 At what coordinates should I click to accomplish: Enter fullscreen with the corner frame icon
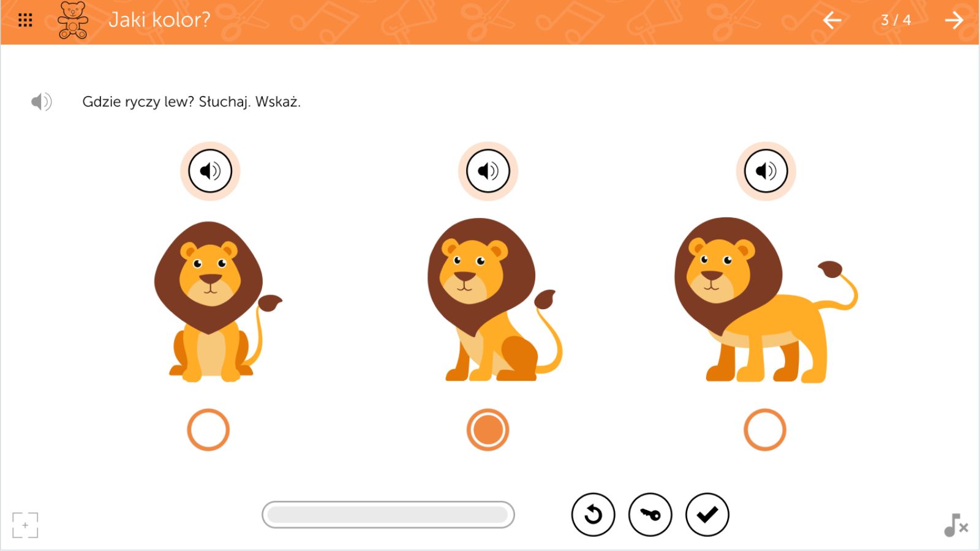pos(25,525)
